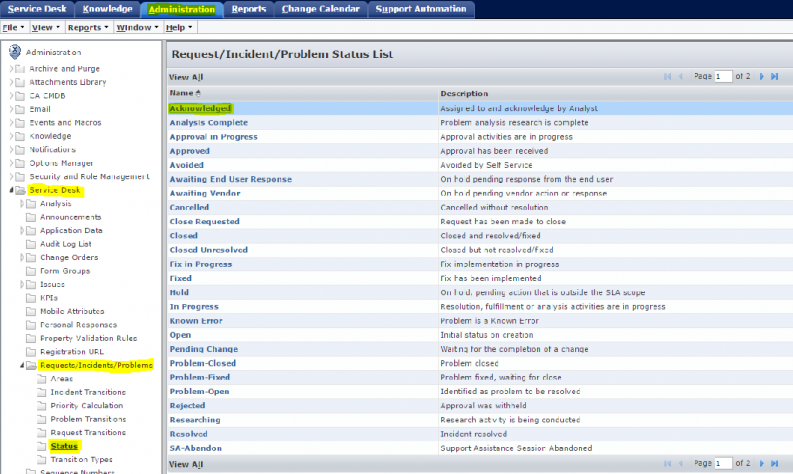Expand the Change Orders tree node
Viewport: 793px width, 474px height.
[22, 257]
